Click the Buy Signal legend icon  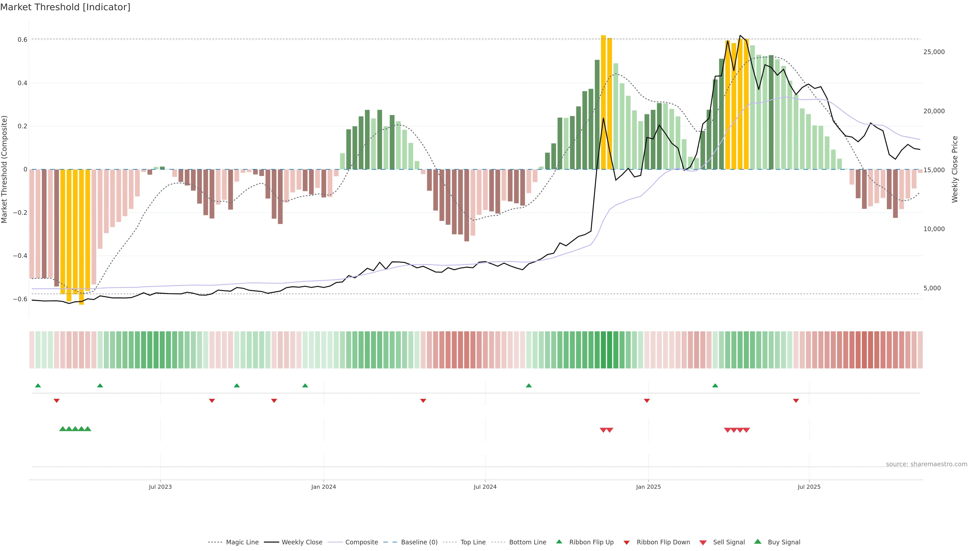758,542
